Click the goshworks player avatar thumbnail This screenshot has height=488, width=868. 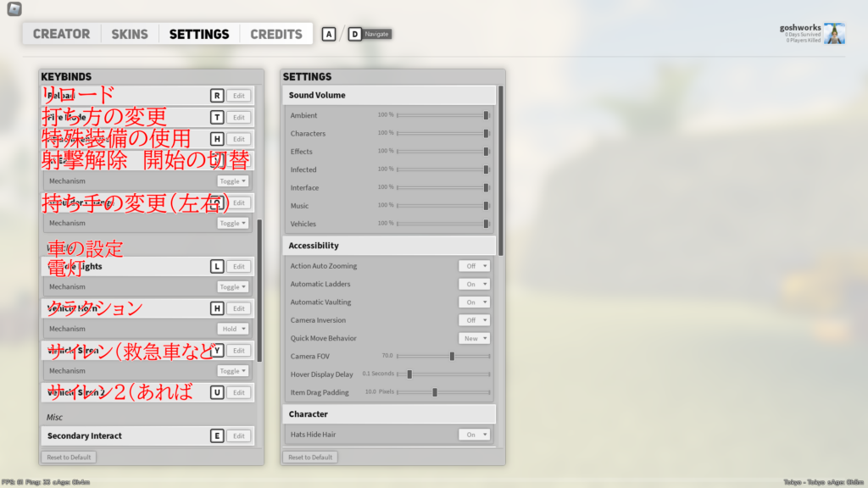point(834,34)
